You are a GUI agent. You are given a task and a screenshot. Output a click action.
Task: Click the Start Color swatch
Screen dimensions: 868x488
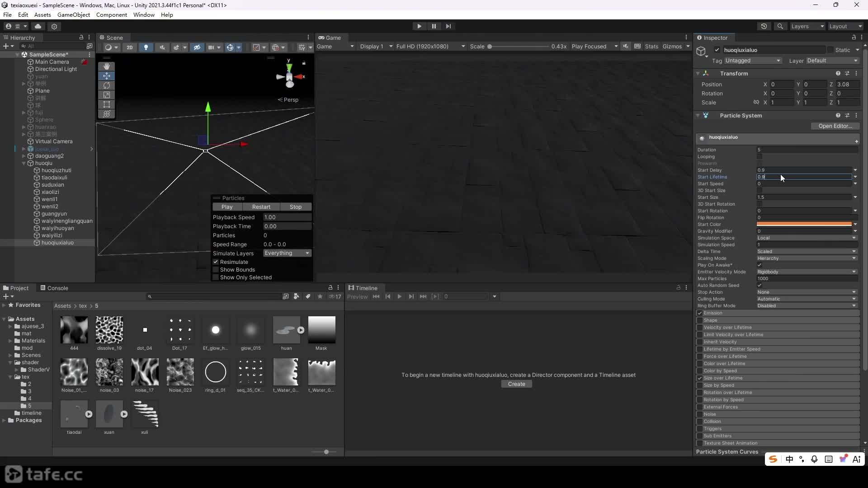[x=804, y=225]
